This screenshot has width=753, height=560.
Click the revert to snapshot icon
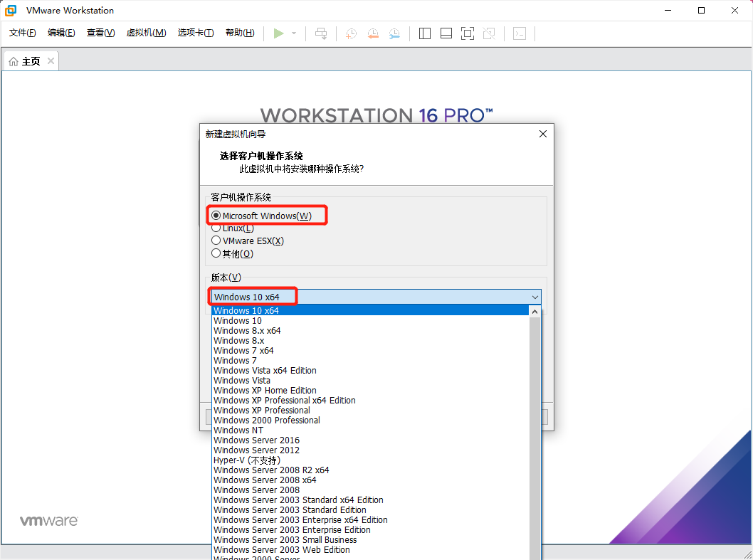(x=373, y=33)
